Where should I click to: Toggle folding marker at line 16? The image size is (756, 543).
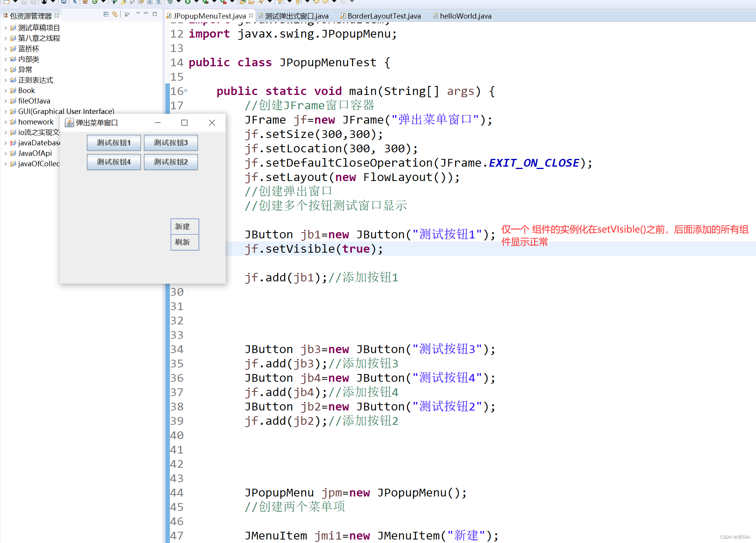(185, 91)
